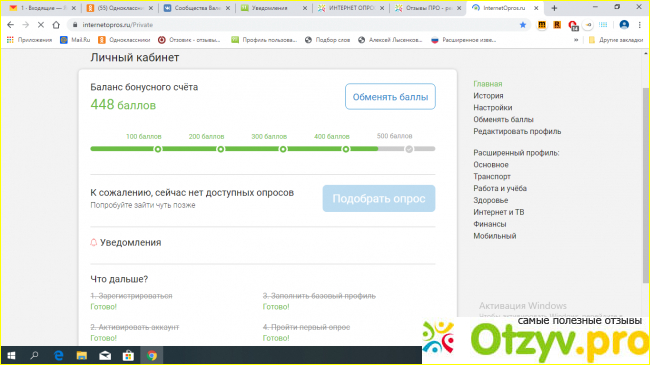Screen dimensions: 650x365
Task: Switch to the Одноклассники tab
Action: (119, 8)
